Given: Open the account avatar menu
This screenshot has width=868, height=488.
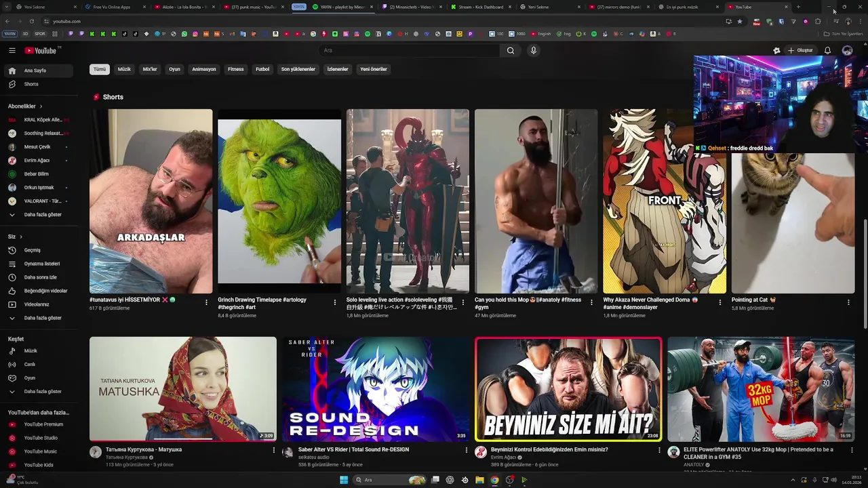Looking at the screenshot, I should 847,50.
